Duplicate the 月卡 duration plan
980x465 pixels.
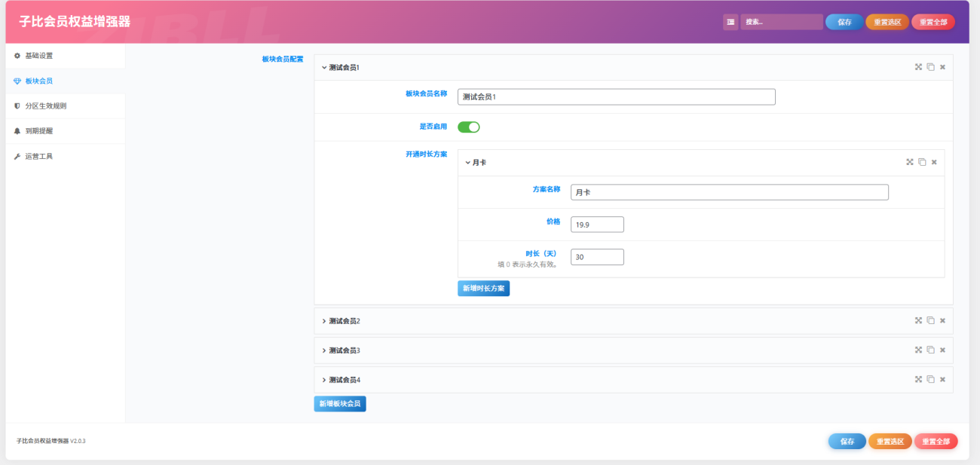[922, 162]
